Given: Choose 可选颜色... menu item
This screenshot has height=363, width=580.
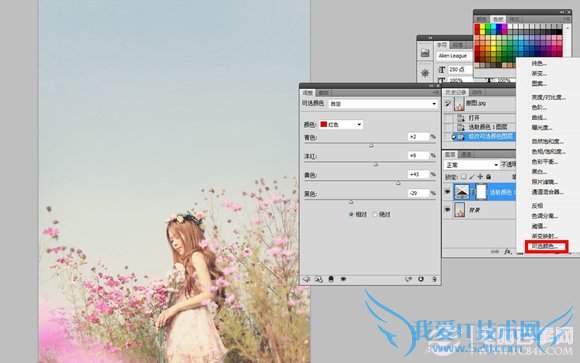Looking at the screenshot, I should coord(545,246).
